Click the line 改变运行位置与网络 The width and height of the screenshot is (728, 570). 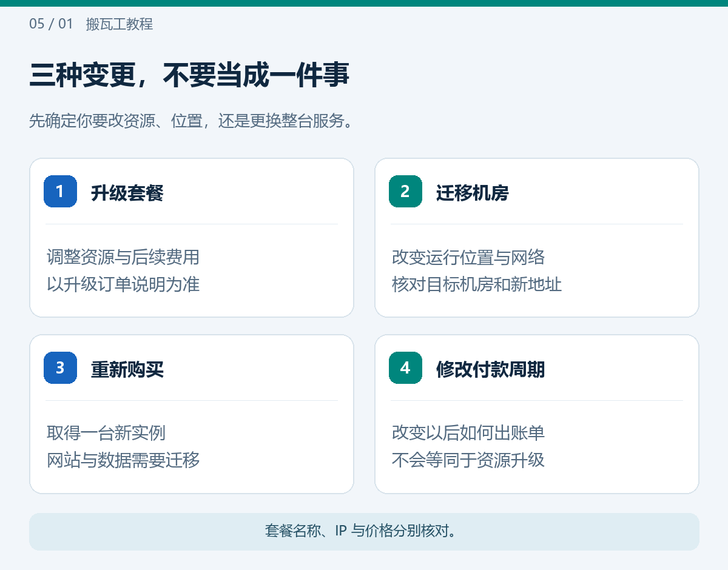[468, 257]
